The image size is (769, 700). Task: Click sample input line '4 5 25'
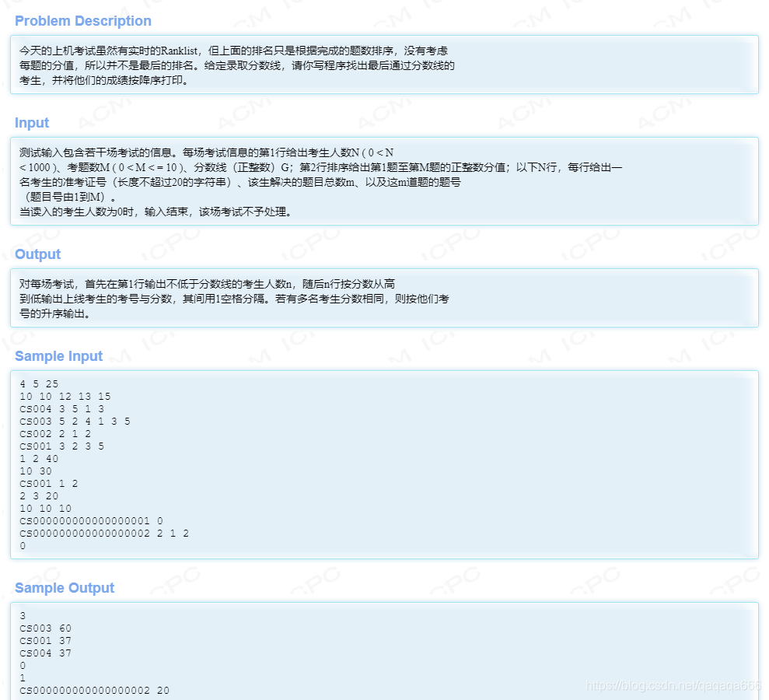[39, 383]
